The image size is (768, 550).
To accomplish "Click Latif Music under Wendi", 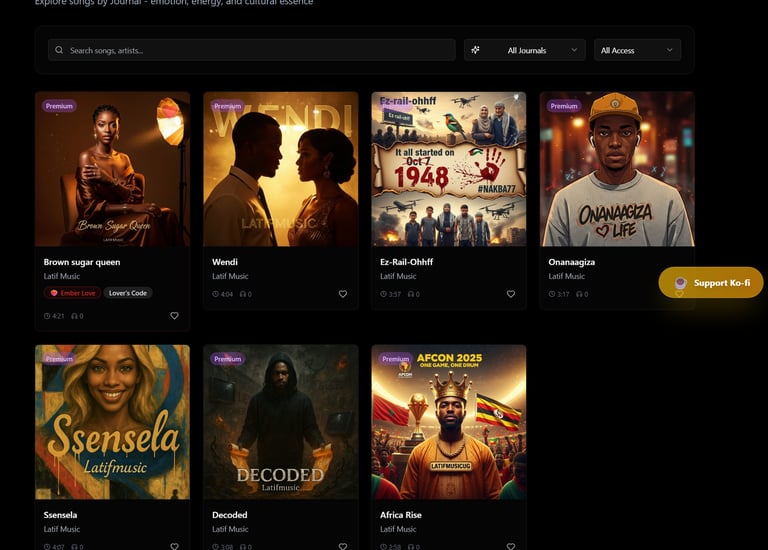I will pyautogui.click(x=230, y=276).
